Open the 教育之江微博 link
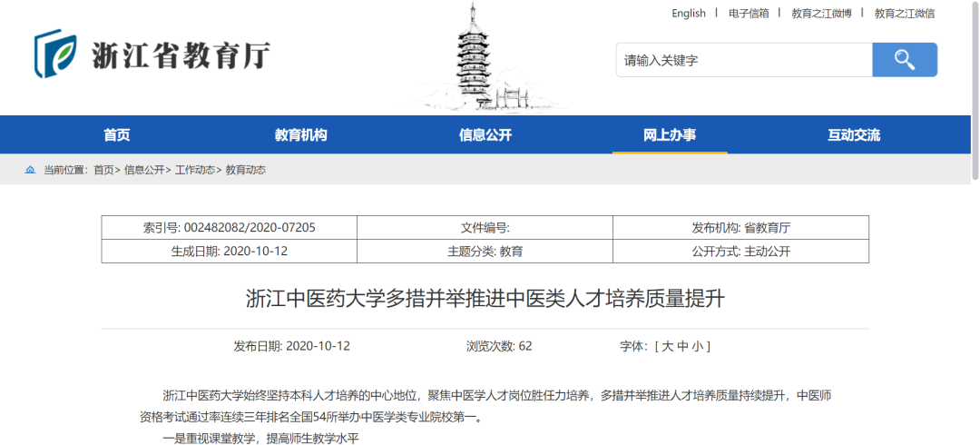The width and height of the screenshot is (980, 445). pos(820,13)
